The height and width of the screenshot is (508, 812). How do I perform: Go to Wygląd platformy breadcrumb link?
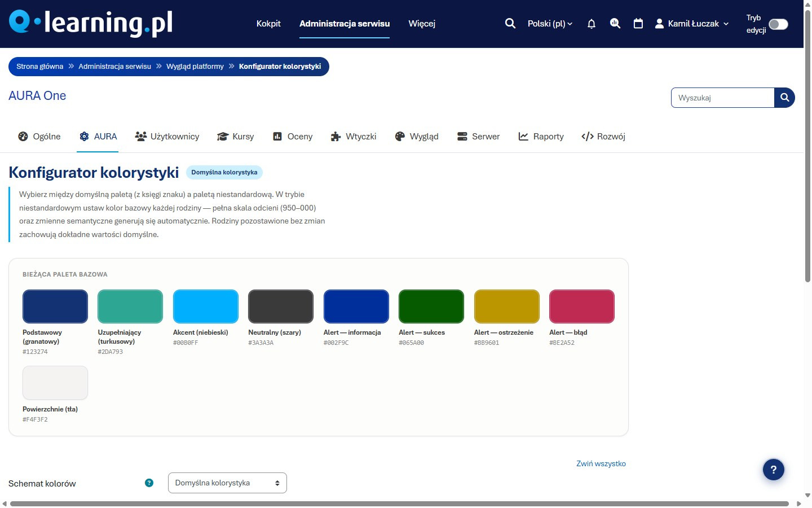pyautogui.click(x=195, y=67)
